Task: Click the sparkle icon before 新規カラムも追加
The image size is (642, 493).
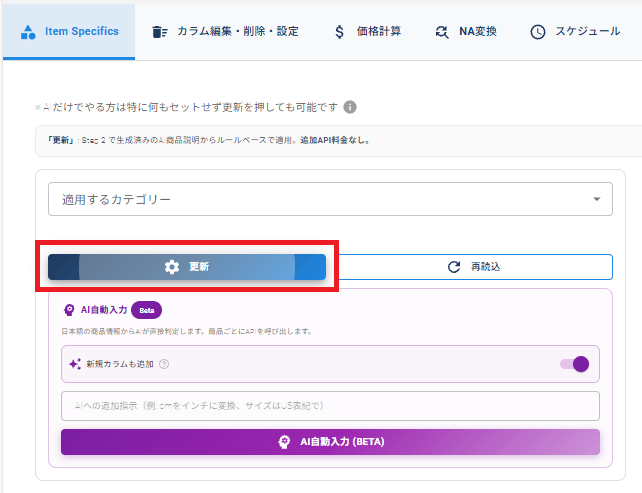Action: point(74,364)
